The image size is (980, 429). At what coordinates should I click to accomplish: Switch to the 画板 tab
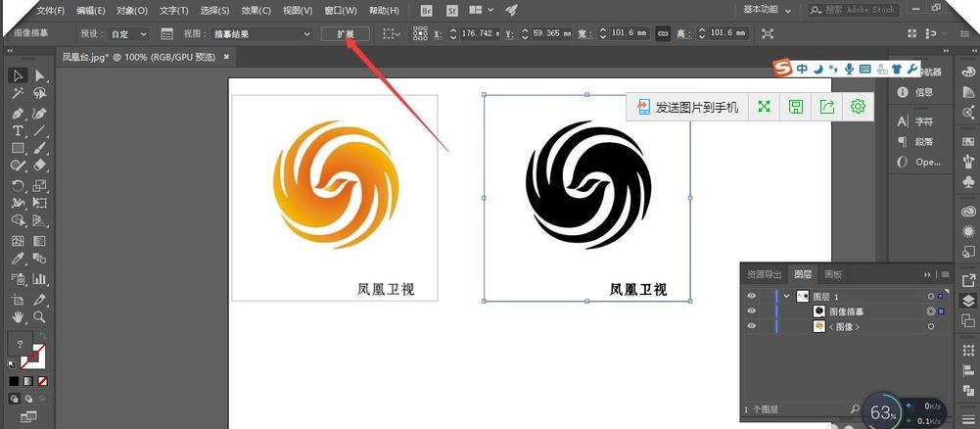click(833, 275)
